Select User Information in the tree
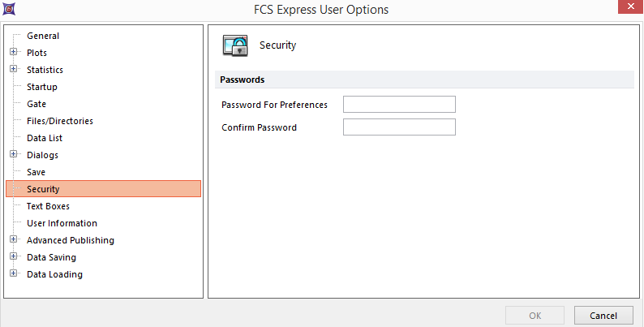Image resolution: width=644 pixels, height=327 pixels. (x=62, y=223)
